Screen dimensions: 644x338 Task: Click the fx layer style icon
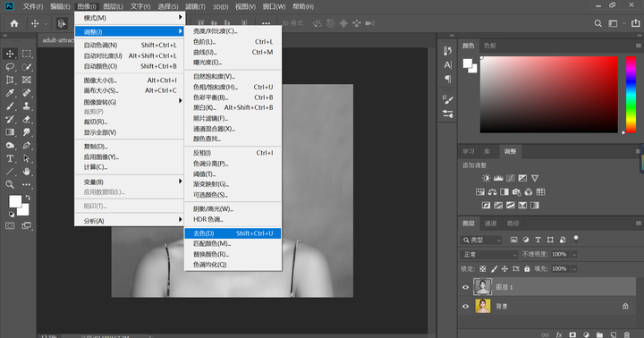[559, 334]
